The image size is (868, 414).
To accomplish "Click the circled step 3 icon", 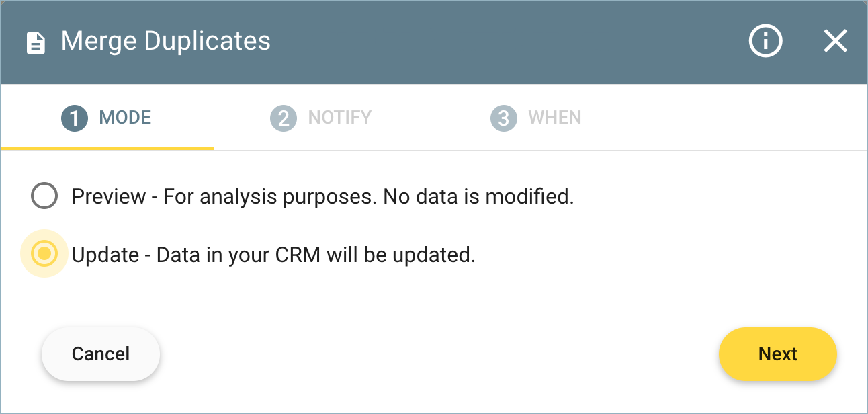I will click(x=504, y=117).
